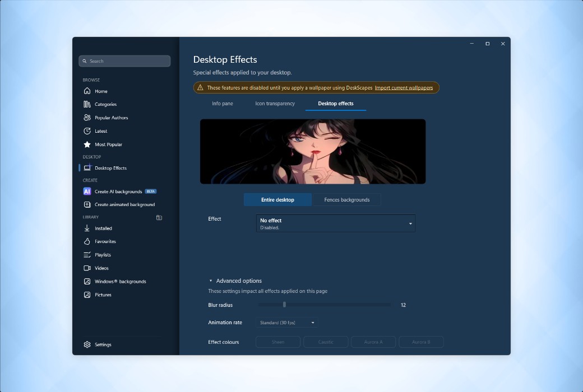583x392 pixels.
Task: Click the search magnifier icon
Action: (x=85, y=61)
